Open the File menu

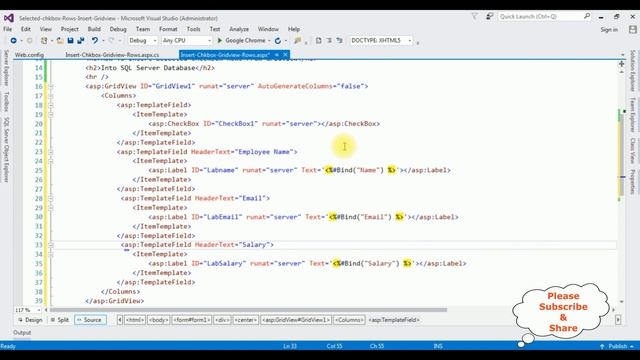click(7, 29)
